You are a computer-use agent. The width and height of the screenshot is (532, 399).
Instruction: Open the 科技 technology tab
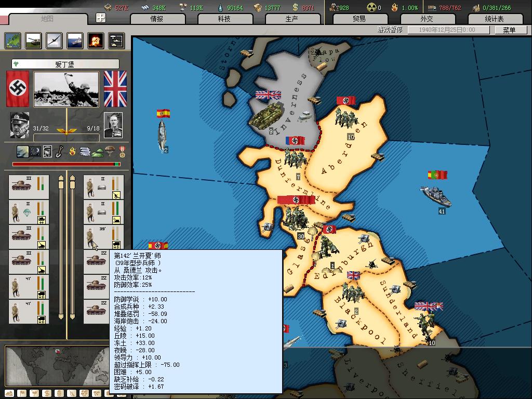tap(224, 19)
